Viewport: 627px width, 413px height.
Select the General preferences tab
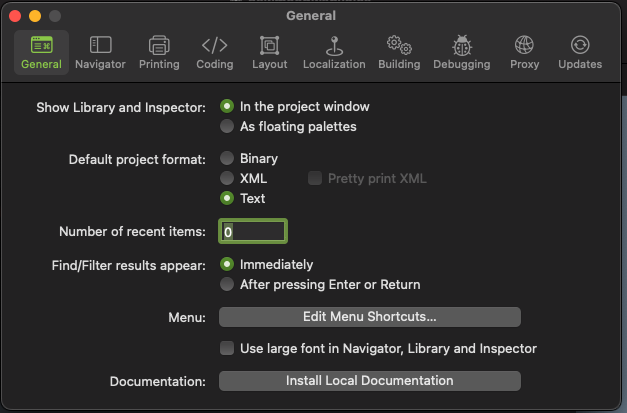[x=42, y=52]
